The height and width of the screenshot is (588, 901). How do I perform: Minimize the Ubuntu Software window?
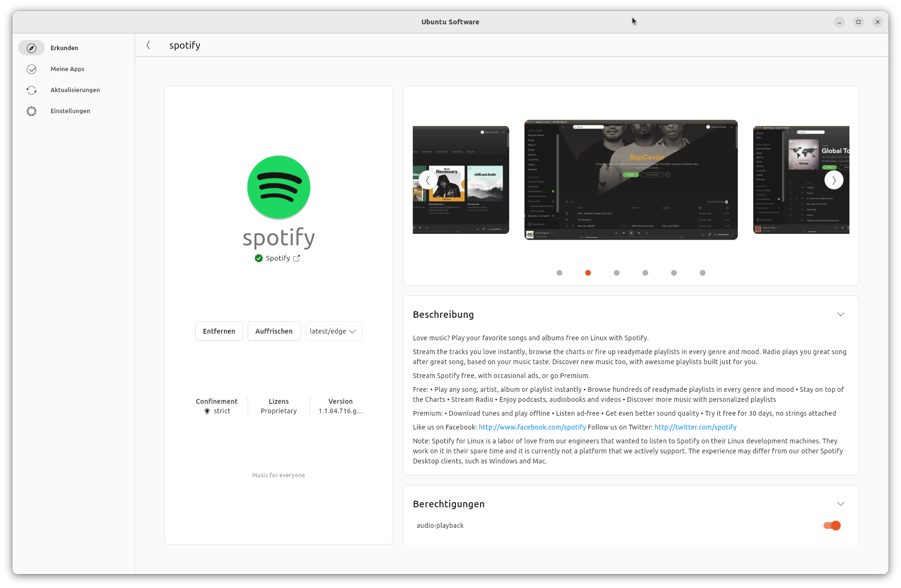click(839, 22)
